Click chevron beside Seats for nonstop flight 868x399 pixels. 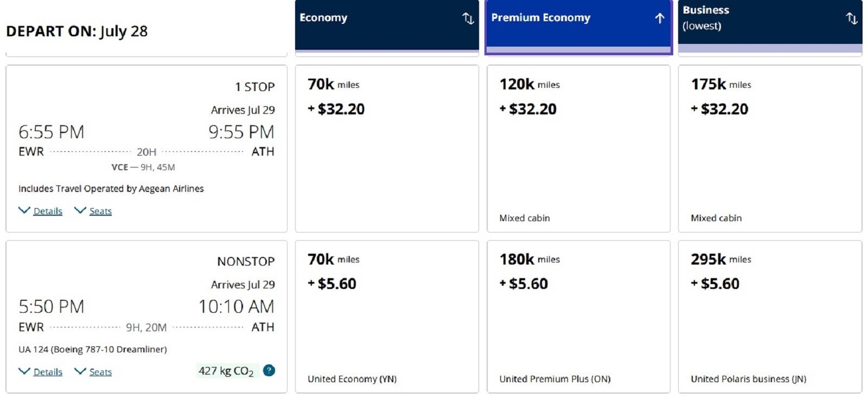[80, 371]
